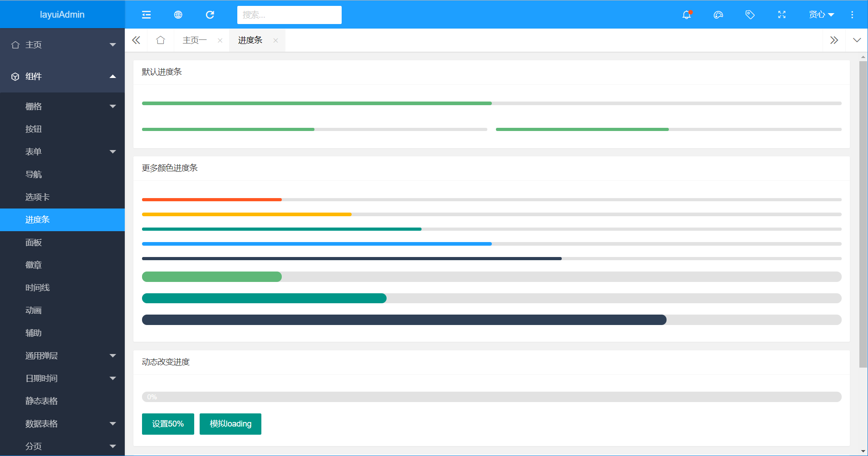Open the website globe icon in header

click(x=178, y=15)
